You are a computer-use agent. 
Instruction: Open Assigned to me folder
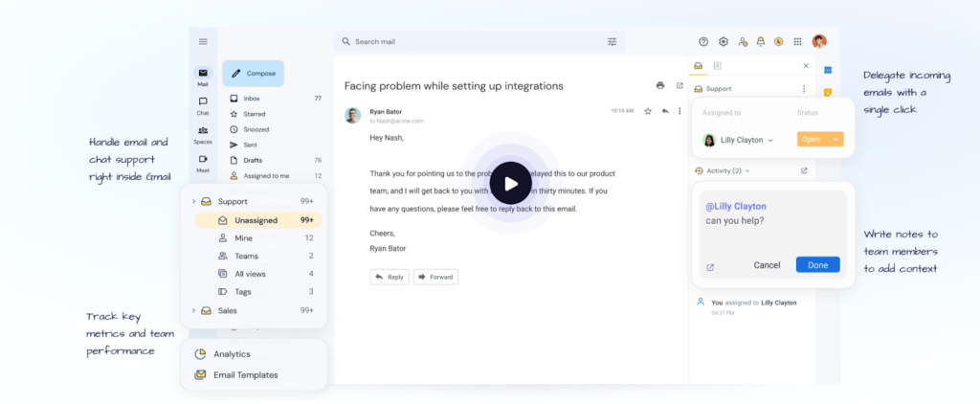click(275, 176)
